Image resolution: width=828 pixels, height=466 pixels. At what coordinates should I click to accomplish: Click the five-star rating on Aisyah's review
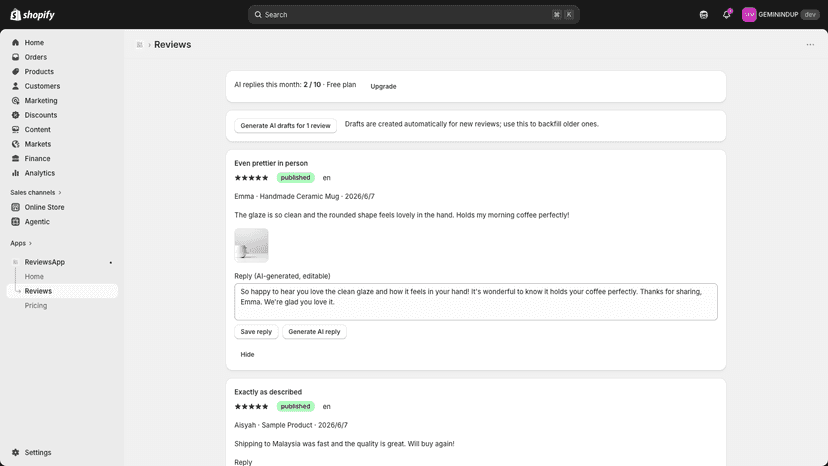[251, 406]
